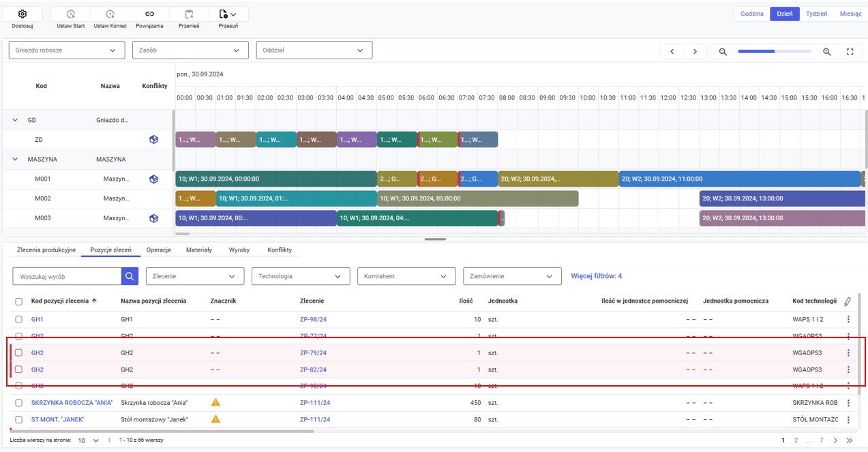Click the blue search magnifier button

130,276
